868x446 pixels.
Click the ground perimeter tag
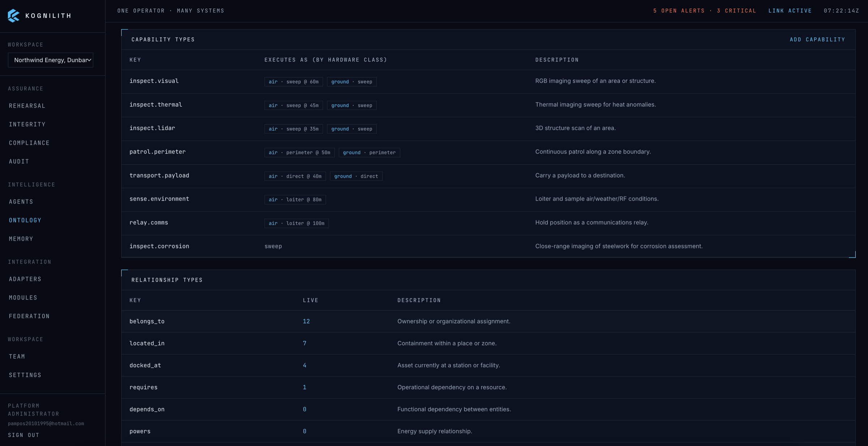(x=369, y=153)
